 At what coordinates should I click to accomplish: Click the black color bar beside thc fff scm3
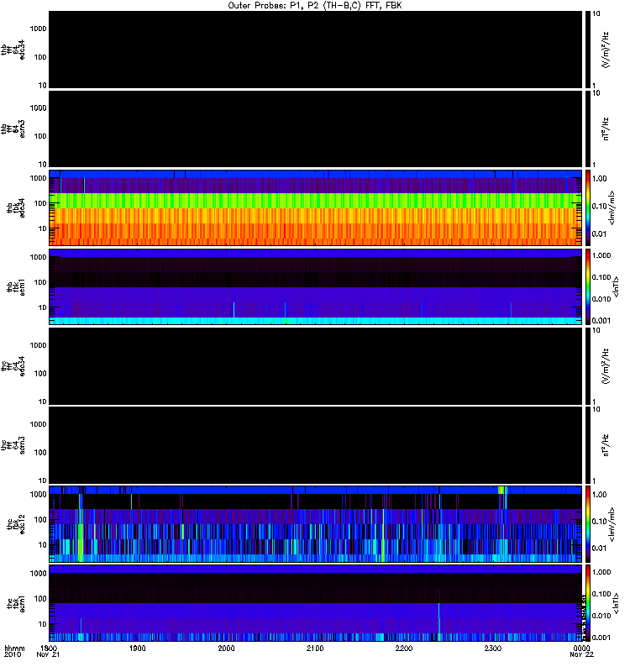[x=588, y=445]
